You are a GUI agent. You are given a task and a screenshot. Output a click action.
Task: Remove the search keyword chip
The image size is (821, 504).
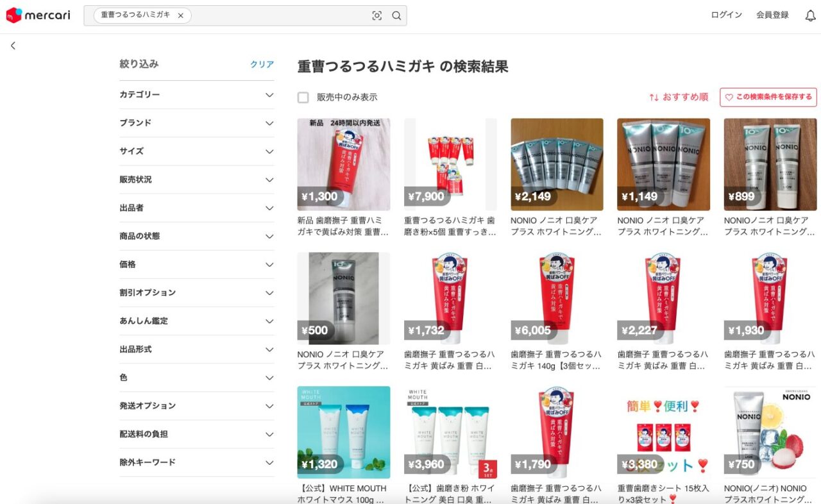tap(180, 15)
